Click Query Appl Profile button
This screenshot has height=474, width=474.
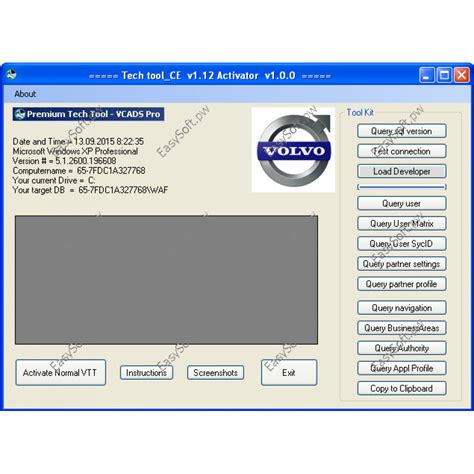(402, 368)
